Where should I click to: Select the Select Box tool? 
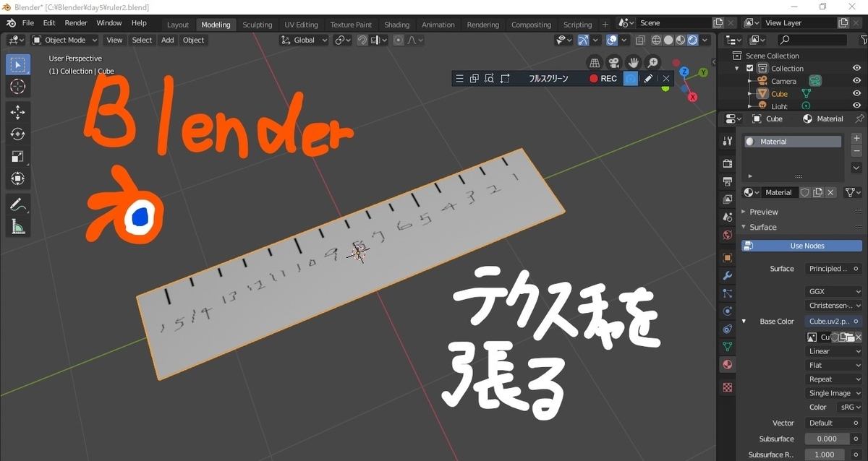pos(18,64)
